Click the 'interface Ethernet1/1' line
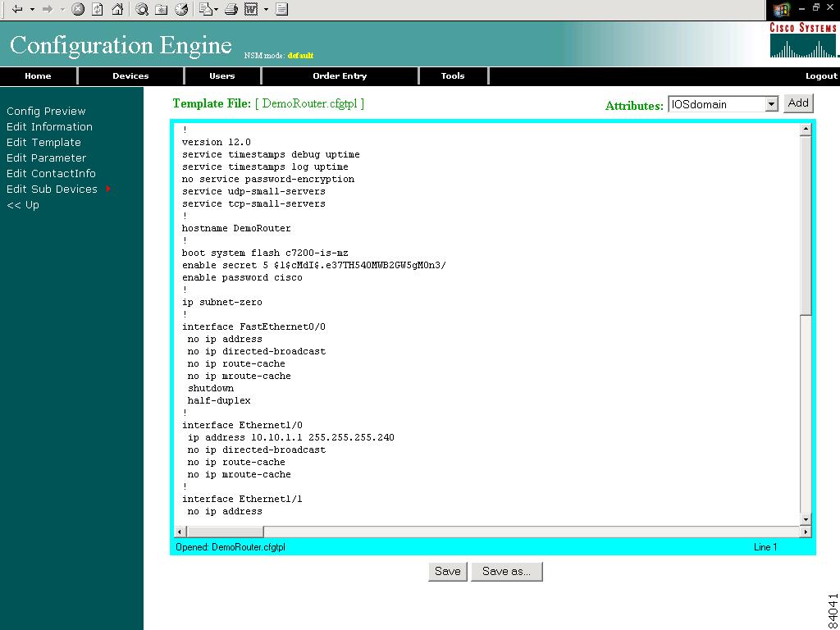This screenshot has width=840, height=630. tap(242, 500)
